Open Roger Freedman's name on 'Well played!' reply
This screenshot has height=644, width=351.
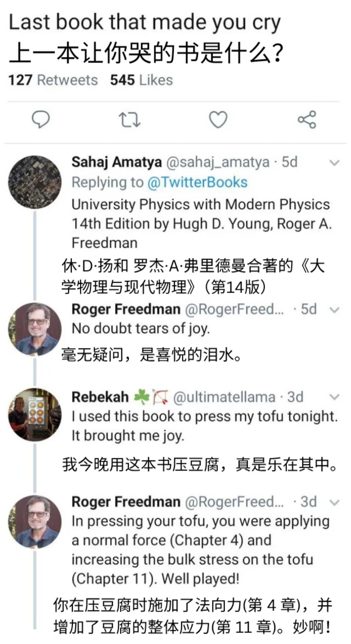(126, 502)
